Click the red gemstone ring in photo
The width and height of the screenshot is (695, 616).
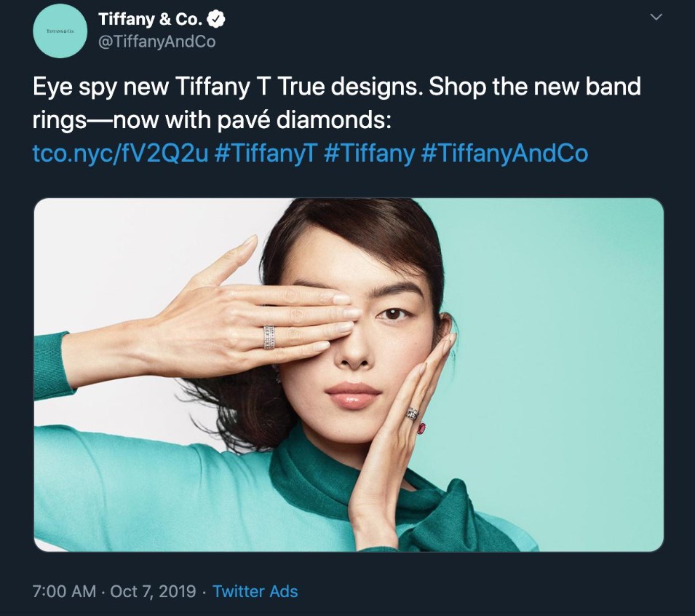(421, 429)
